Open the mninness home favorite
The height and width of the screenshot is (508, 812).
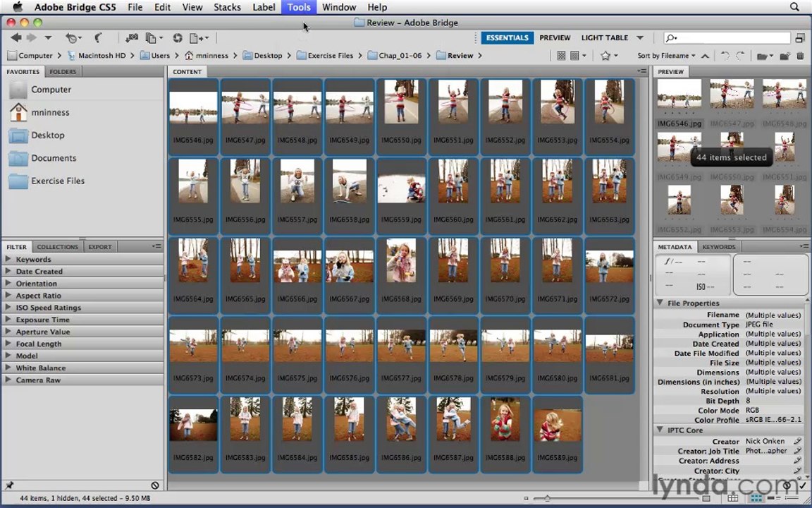pos(39,112)
